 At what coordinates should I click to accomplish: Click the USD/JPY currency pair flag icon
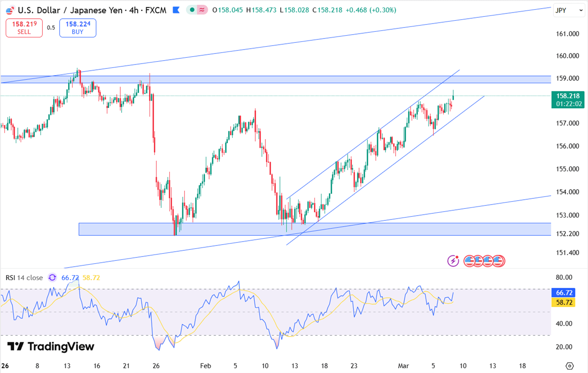tap(10, 10)
